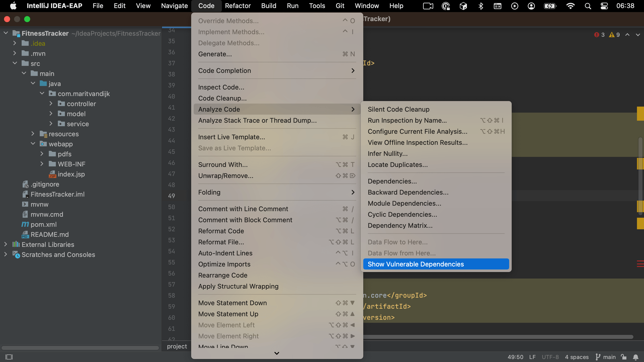This screenshot has width=644, height=362.
Task: Click the errors indicator showing 3
Action: (x=599, y=35)
